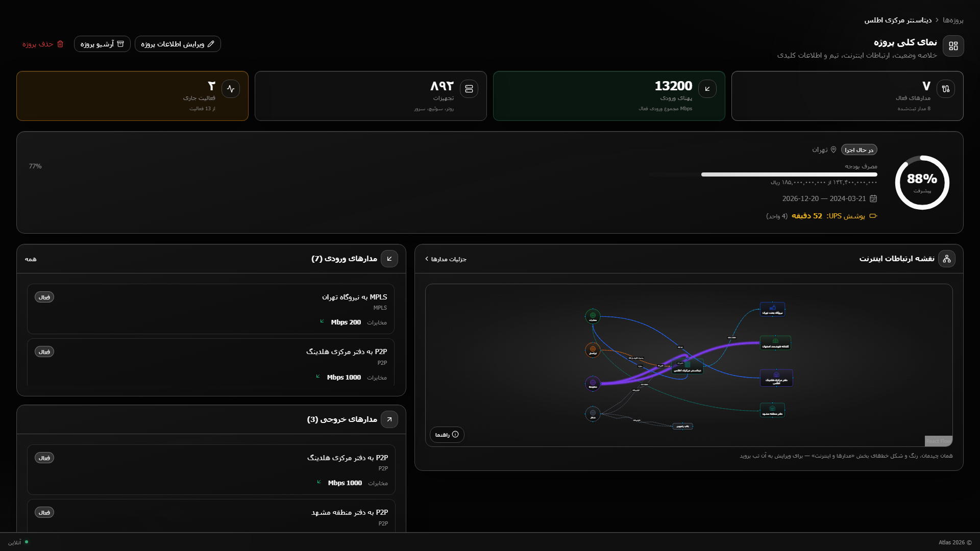Select the پکاپ رادیویی node
Screen dimensions: 980x551
(x=682, y=426)
